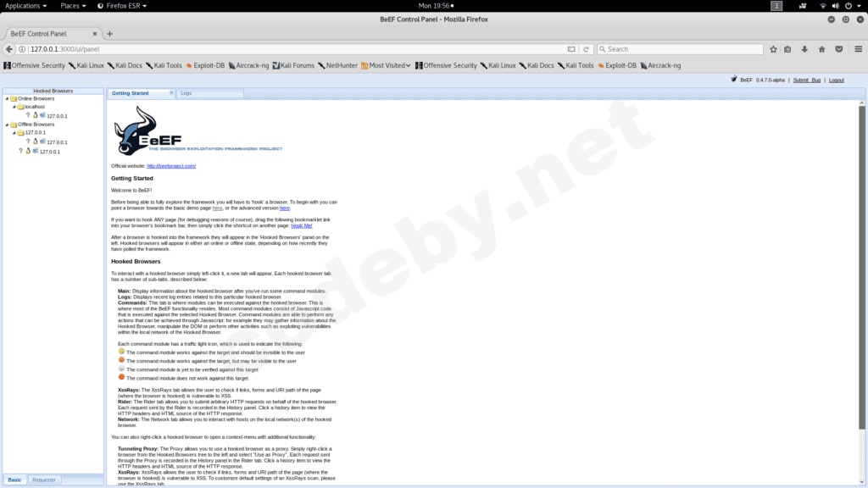Go to the Firefox home icon
This screenshot has width=868, height=488.
click(822, 49)
